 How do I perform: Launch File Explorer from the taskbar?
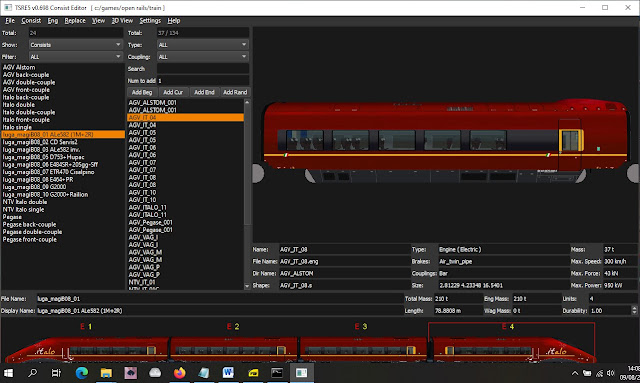[106, 372]
